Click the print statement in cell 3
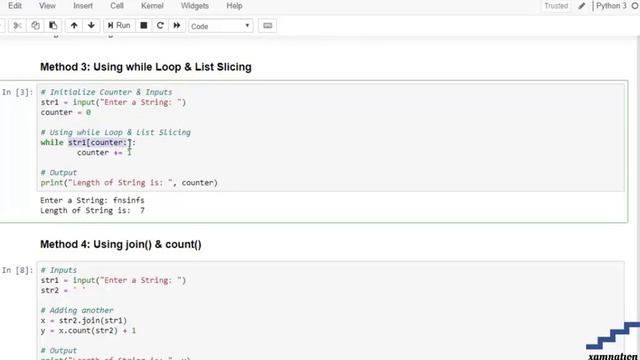This screenshot has width=640, height=360. point(129,183)
